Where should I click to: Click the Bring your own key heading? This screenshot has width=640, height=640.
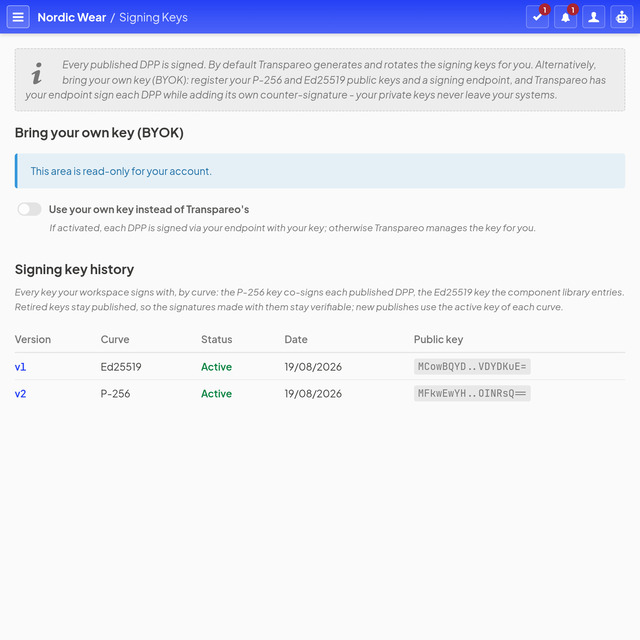coord(99,133)
